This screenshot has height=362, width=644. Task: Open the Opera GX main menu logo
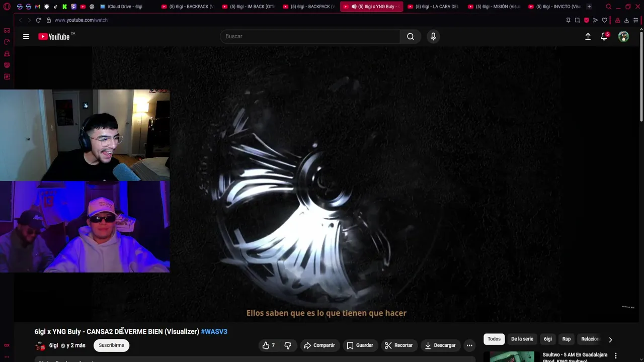[7, 7]
